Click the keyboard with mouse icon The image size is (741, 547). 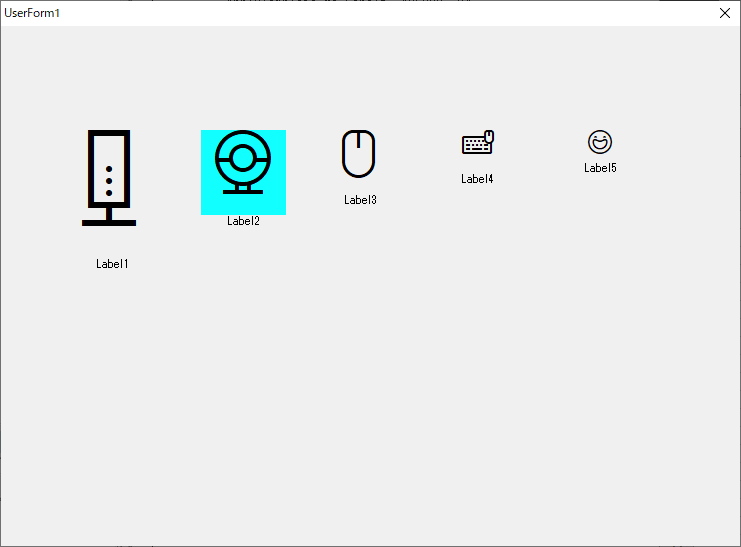click(x=478, y=142)
